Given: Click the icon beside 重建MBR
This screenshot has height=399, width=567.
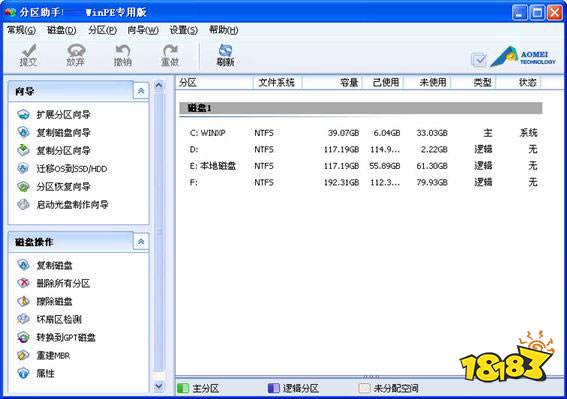Looking at the screenshot, I should tap(24, 355).
